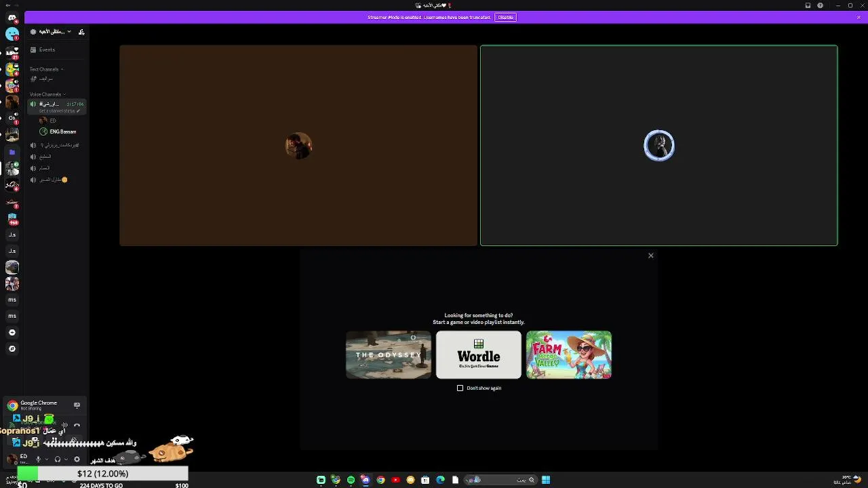The image size is (868, 488).
Task: Click the Discord icon in the taskbar
Action: (366, 480)
